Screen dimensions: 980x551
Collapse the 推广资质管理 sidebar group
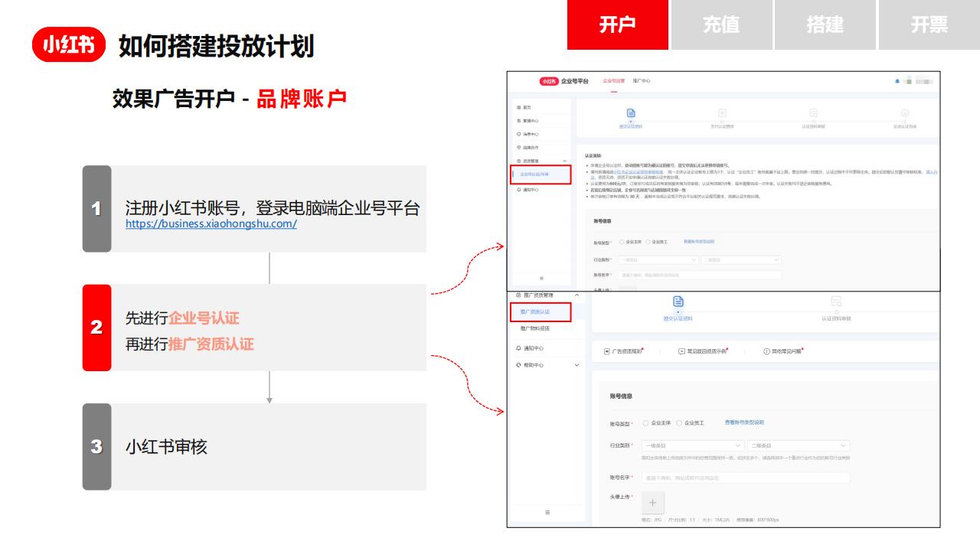[x=577, y=295]
